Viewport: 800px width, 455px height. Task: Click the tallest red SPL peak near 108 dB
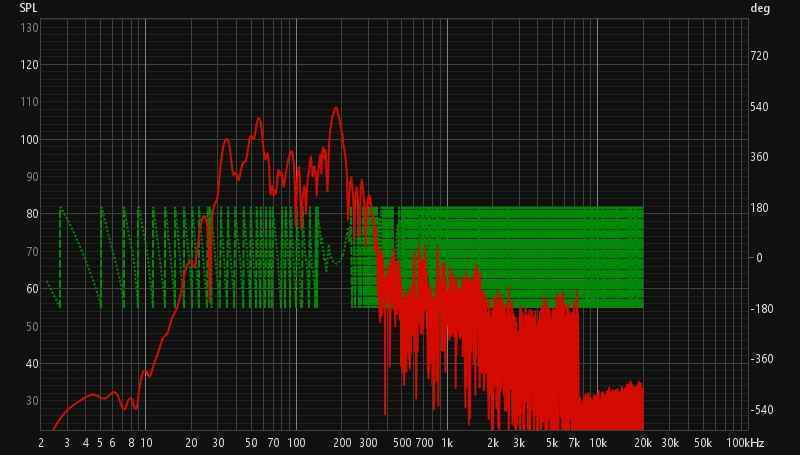(335, 108)
